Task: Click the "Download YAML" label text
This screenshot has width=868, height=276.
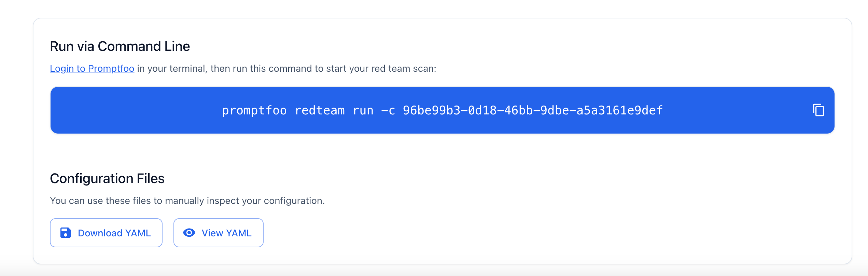Action: pos(114,233)
